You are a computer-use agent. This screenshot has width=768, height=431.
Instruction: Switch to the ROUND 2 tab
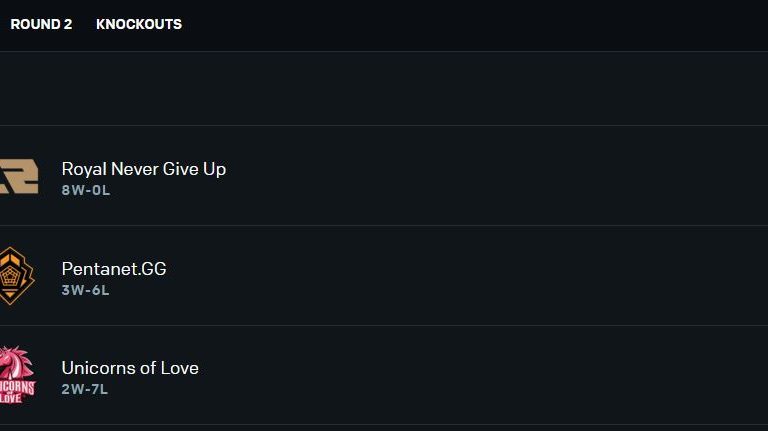41,24
